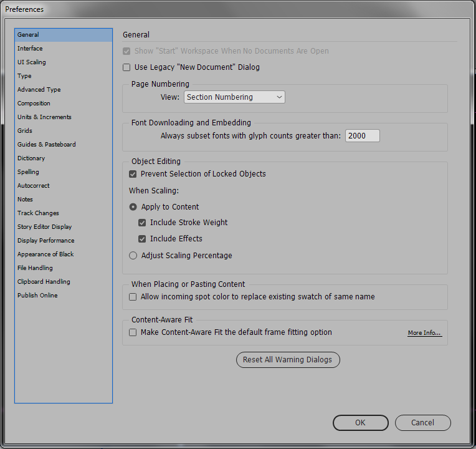Open Clipboard Handling preferences
The height and width of the screenshot is (449, 476).
coord(64,282)
